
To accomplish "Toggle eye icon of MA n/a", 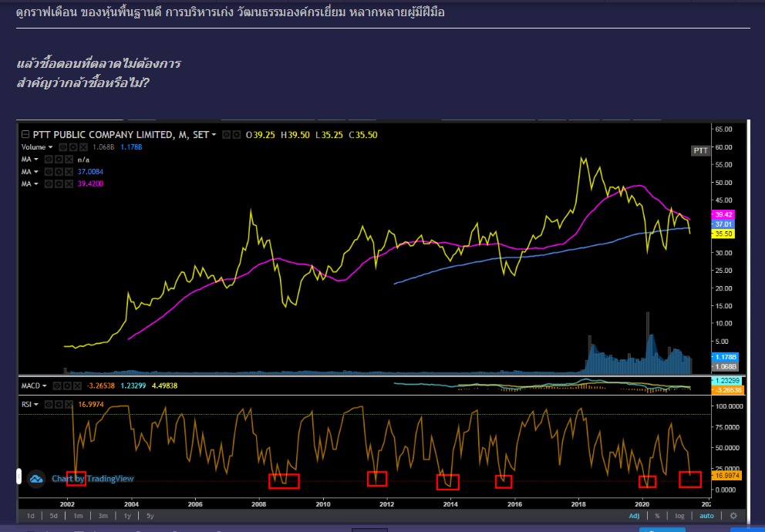I will 49,159.
